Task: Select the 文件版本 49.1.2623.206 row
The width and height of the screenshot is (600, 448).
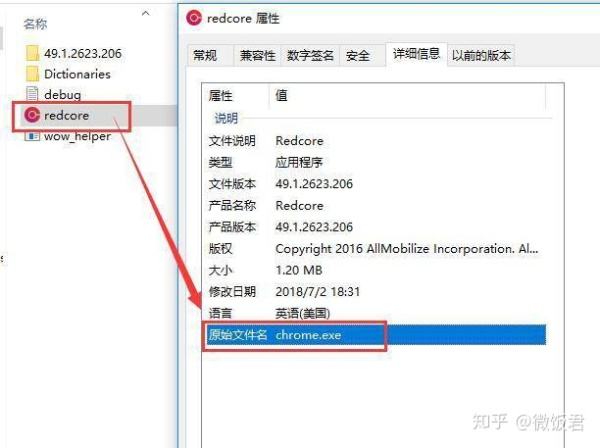Action: [x=377, y=184]
